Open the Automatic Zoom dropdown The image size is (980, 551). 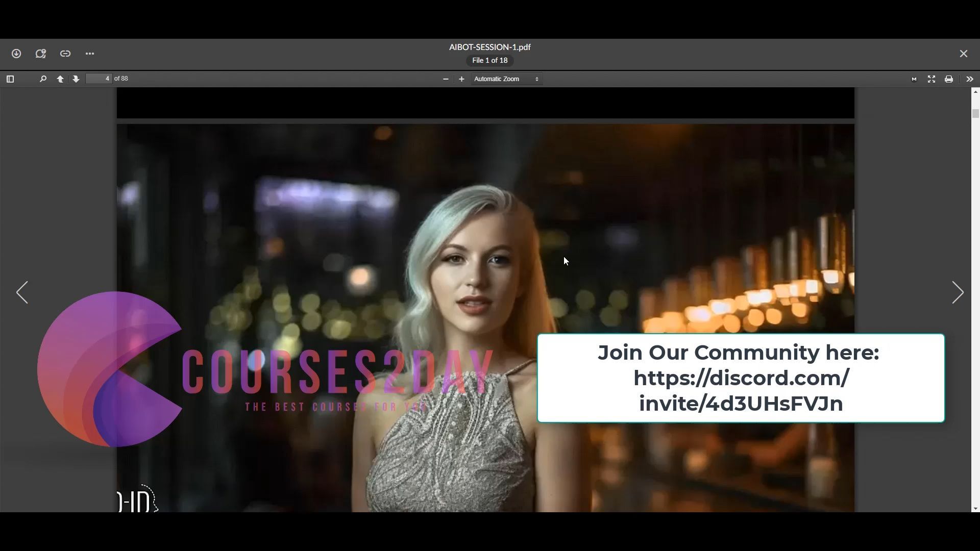(x=506, y=79)
